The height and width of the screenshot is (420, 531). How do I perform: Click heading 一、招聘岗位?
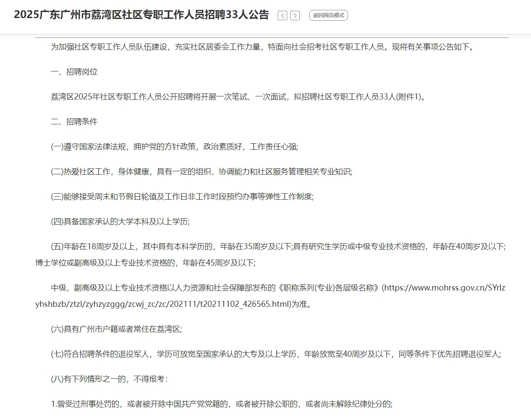click(x=74, y=72)
